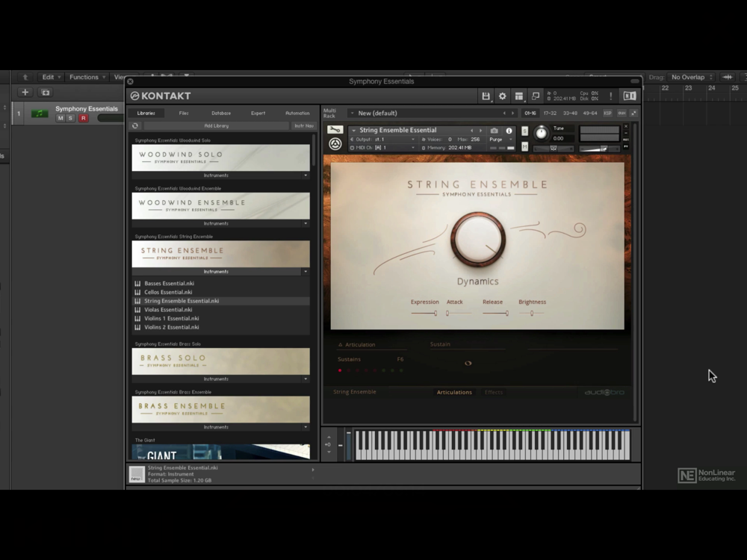The height and width of the screenshot is (560, 747).
Task: Click the Add Library button
Action: click(x=217, y=125)
